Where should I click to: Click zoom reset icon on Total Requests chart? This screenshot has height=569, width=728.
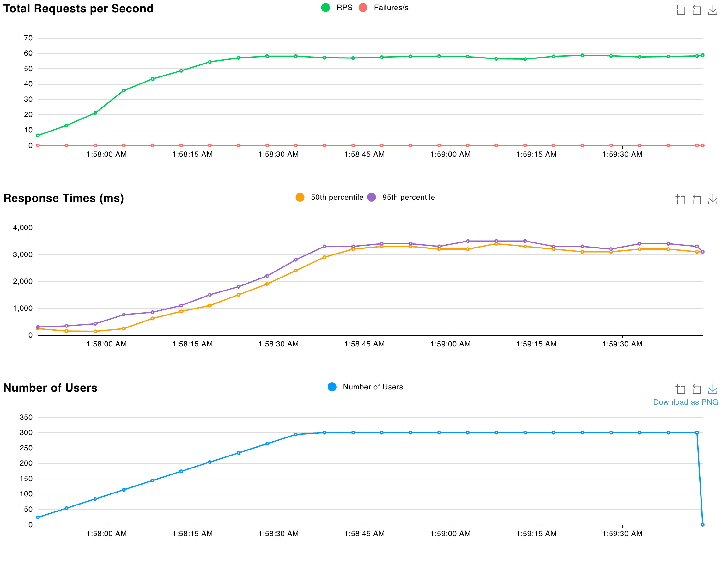coord(696,10)
